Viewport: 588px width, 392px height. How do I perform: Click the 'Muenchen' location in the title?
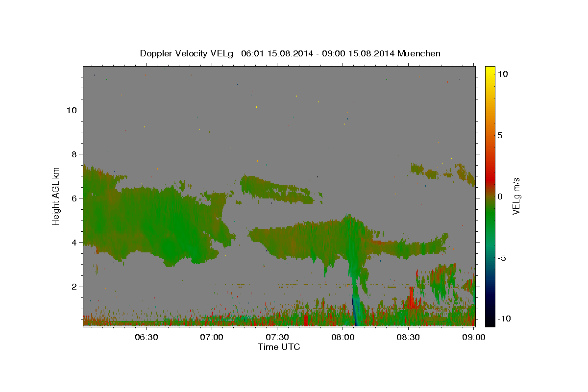pos(419,53)
